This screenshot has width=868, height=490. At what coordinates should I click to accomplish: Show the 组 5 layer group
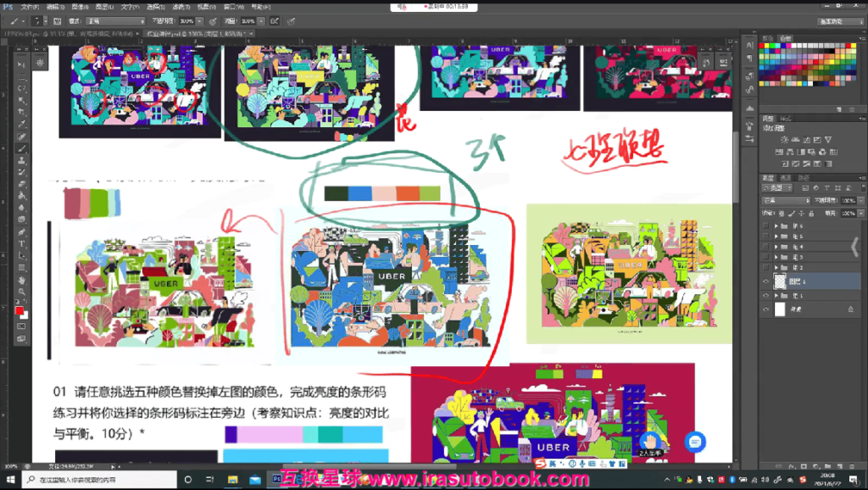(765, 237)
